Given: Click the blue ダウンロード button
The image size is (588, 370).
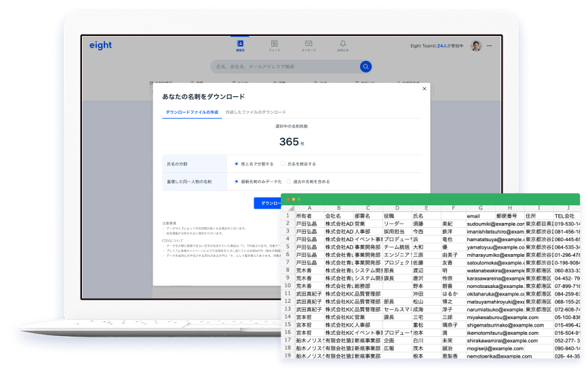Looking at the screenshot, I should tap(269, 203).
